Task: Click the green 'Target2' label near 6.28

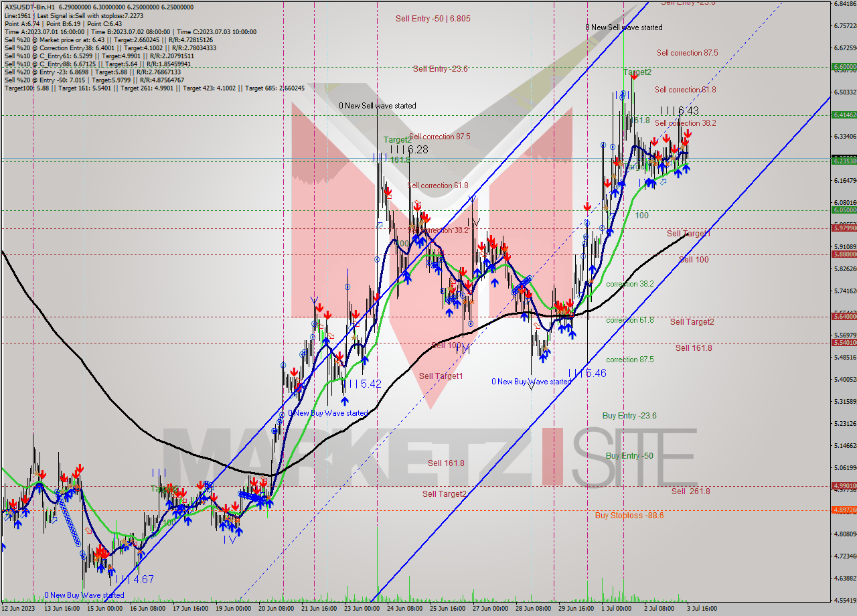Action: [397, 140]
